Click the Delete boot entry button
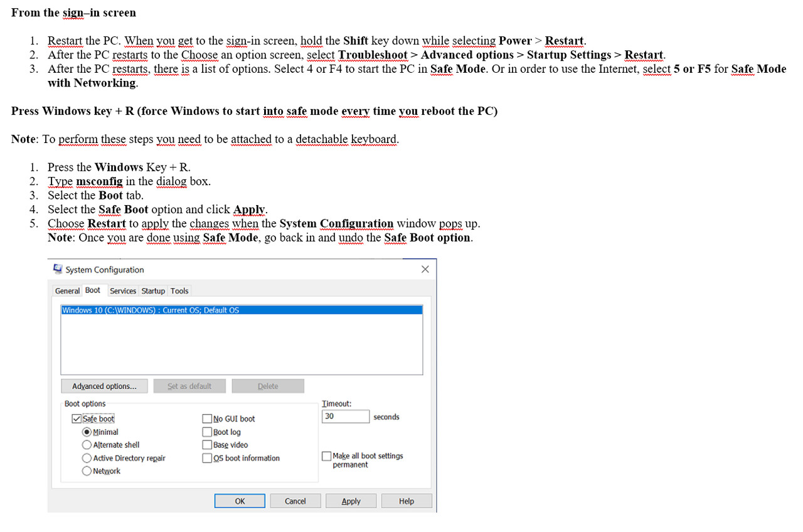The height and width of the screenshot is (532, 803). (x=268, y=386)
